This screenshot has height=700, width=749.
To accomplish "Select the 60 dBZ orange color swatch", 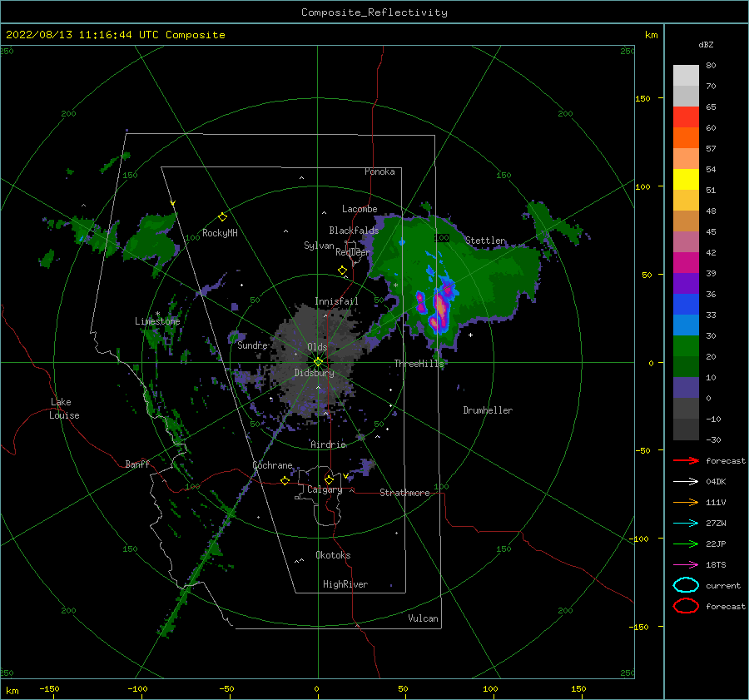I will coord(686,137).
